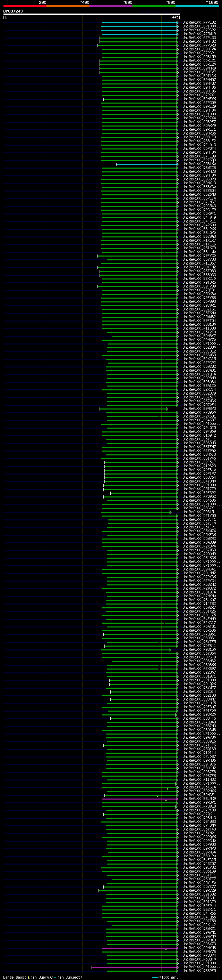Select the hit UniRef100_Q84WB3
This screenshot has width=222, height=980.
[199, 821]
